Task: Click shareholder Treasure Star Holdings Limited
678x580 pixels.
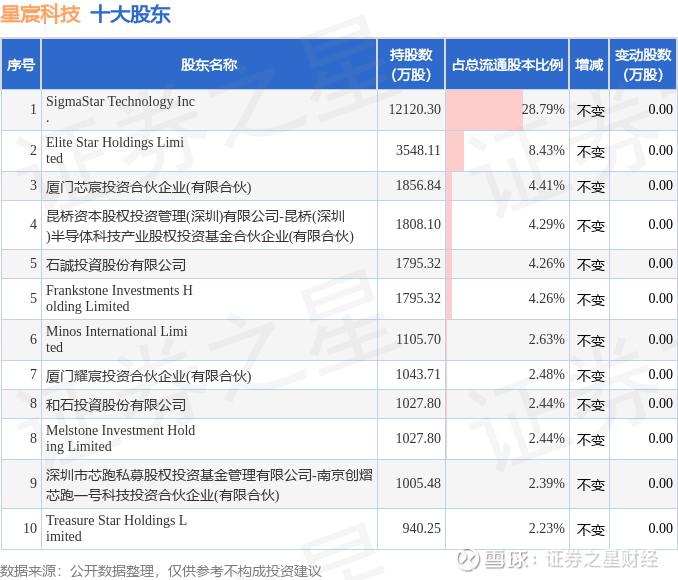Action: coord(117,528)
